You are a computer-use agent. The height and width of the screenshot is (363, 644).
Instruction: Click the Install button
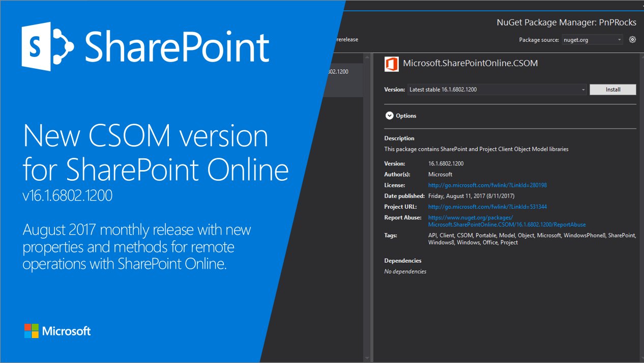[612, 90]
